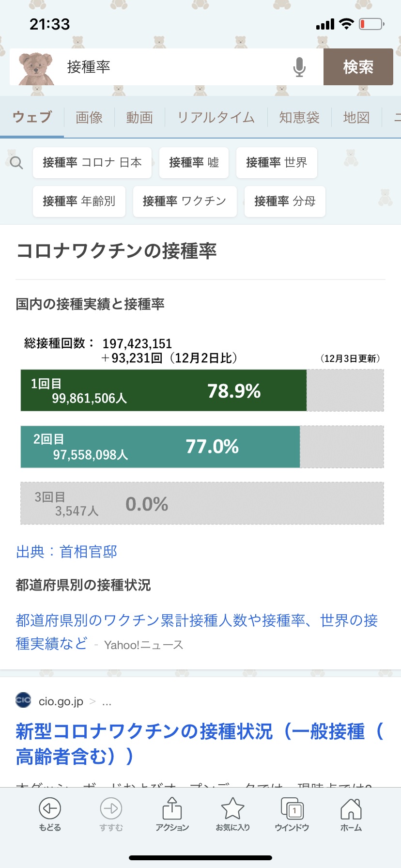Open the アクション share icon
The image size is (401, 868).
point(172,814)
